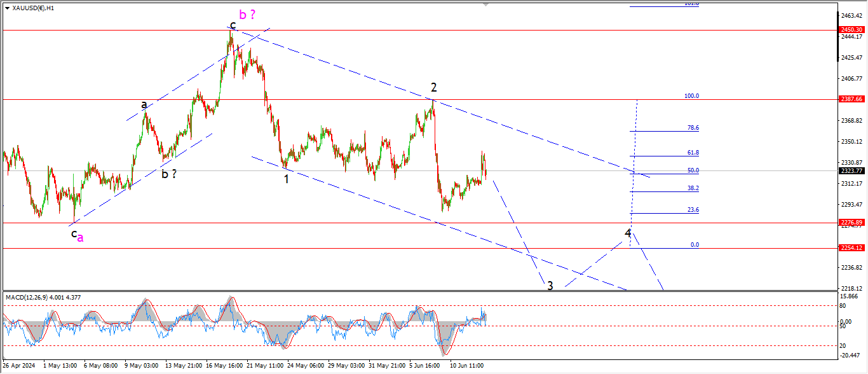Select the 2254.12 support price label
Viewport: 868px width, 374px height.
pos(851,248)
